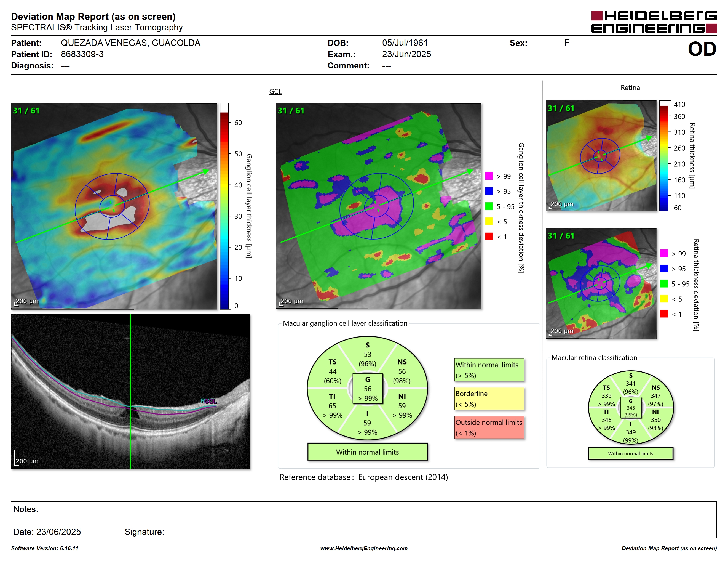Click the red <1 swatch in GCL deviation legend
This screenshot has width=728, height=563.
(489, 237)
